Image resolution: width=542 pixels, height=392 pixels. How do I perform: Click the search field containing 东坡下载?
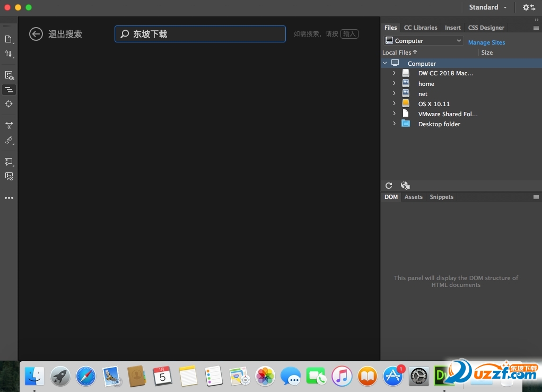pos(200,34)
